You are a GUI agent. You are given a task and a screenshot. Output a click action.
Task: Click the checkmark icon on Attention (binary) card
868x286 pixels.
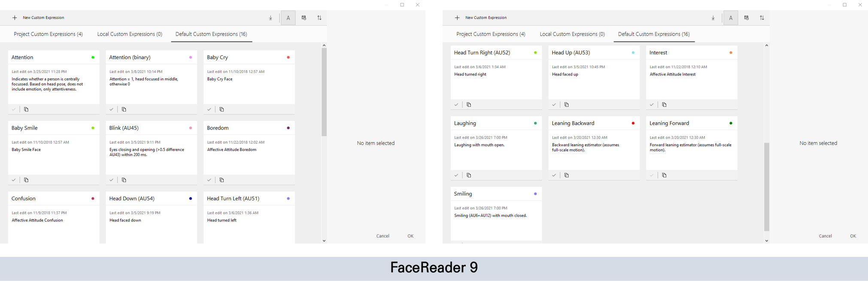point(111,109)
